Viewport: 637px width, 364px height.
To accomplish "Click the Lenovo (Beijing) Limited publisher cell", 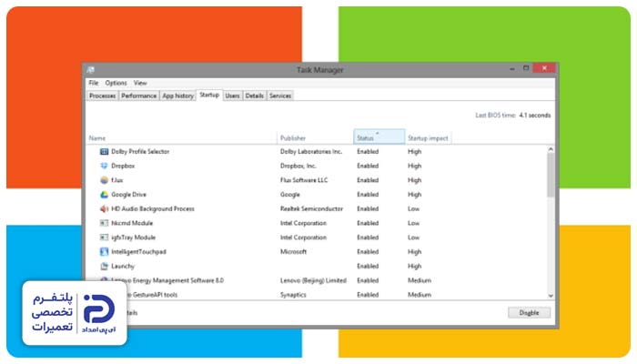I will (313, 280).
